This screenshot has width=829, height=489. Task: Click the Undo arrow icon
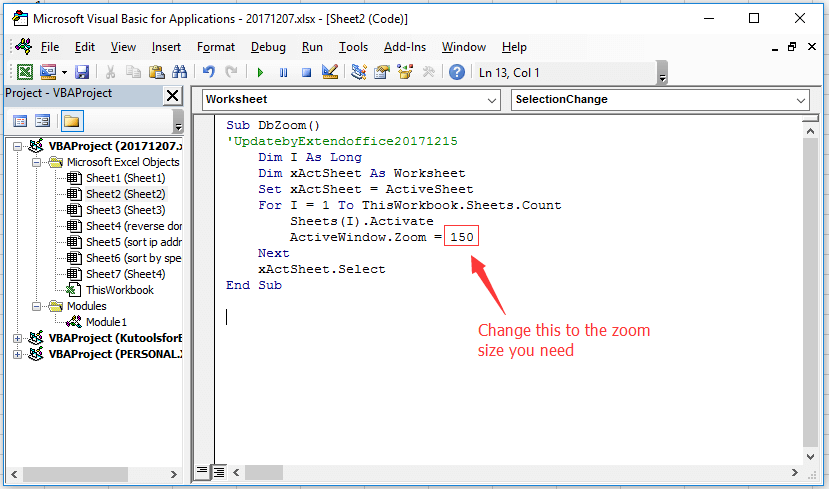[208, 72]
